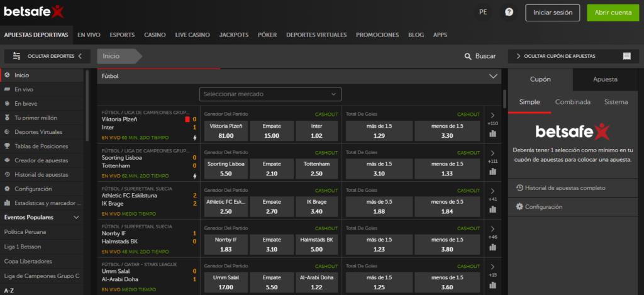Open the Deportes Virtuales top menu

point(316,35)
